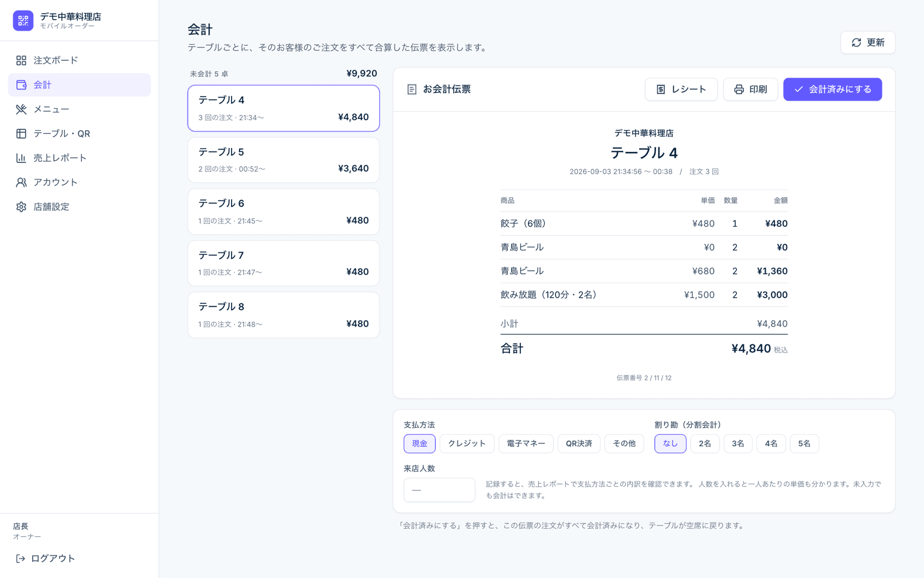Image resolution: width=924 pixels, height=578 pixels.
Task: Click the document icon beside お会計伝票
Action: (412, 90)
